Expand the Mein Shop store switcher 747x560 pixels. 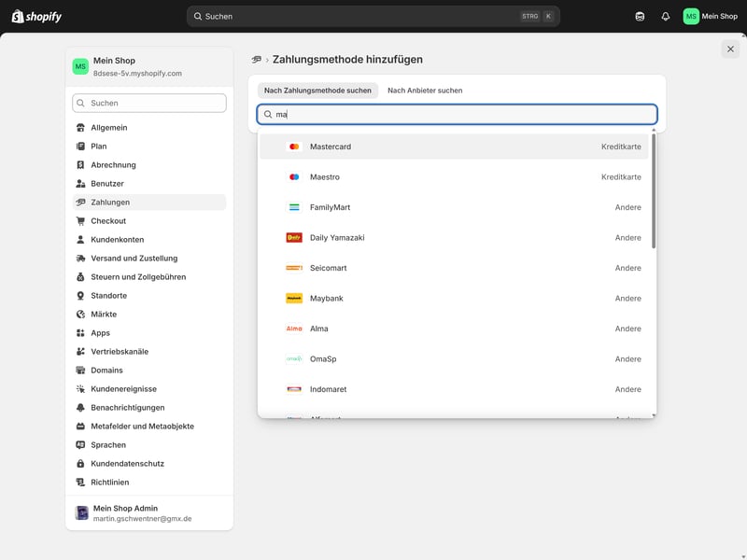(x=149, y=66)
